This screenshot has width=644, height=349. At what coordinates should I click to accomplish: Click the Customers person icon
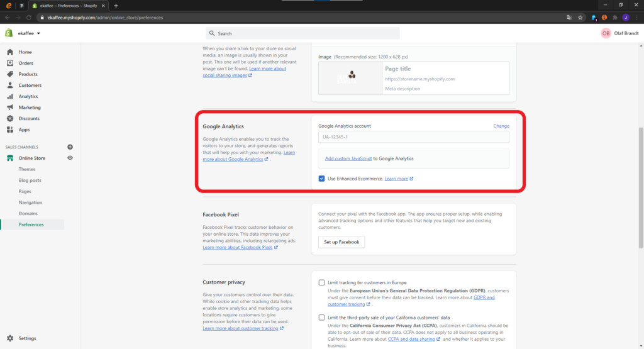[x=10, y=85]
